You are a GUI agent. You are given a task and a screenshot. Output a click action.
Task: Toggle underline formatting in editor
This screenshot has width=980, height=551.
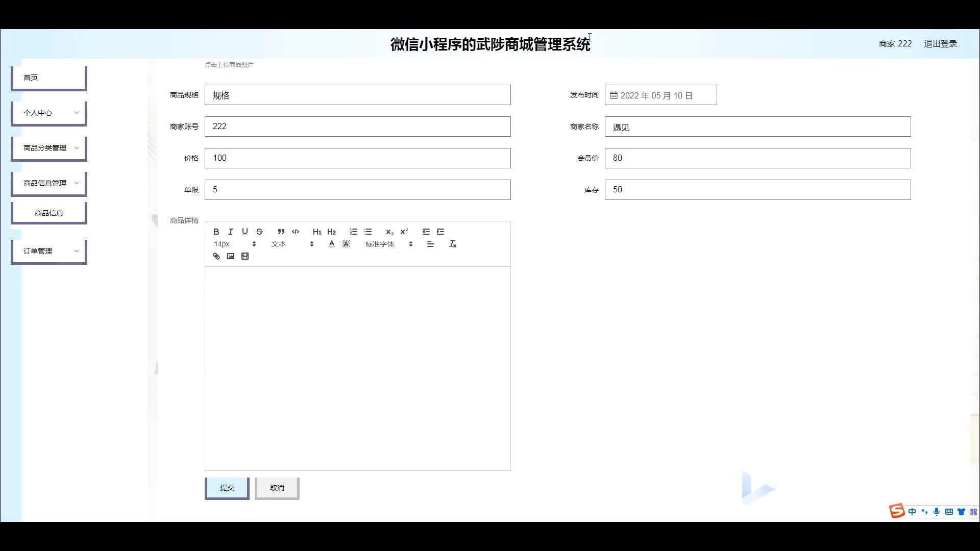pos(244,232)
